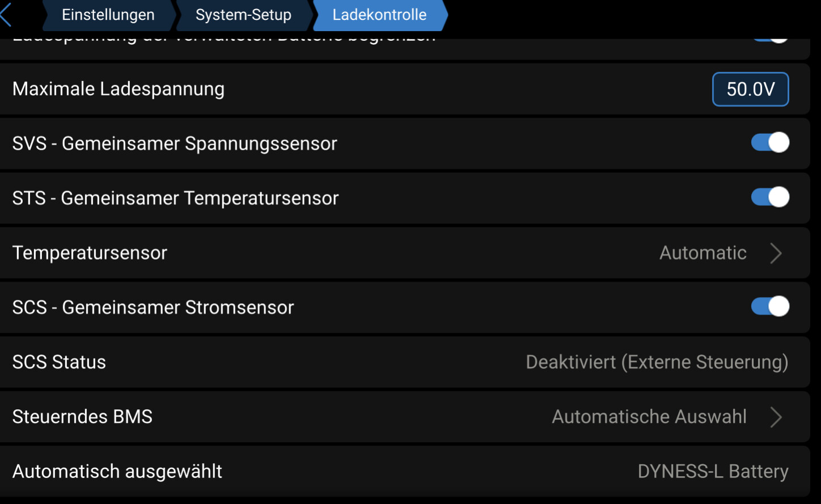The image size is (821, 504).
Task: Tap the DYNESS-L Battery value
Action: pos(713,472)
